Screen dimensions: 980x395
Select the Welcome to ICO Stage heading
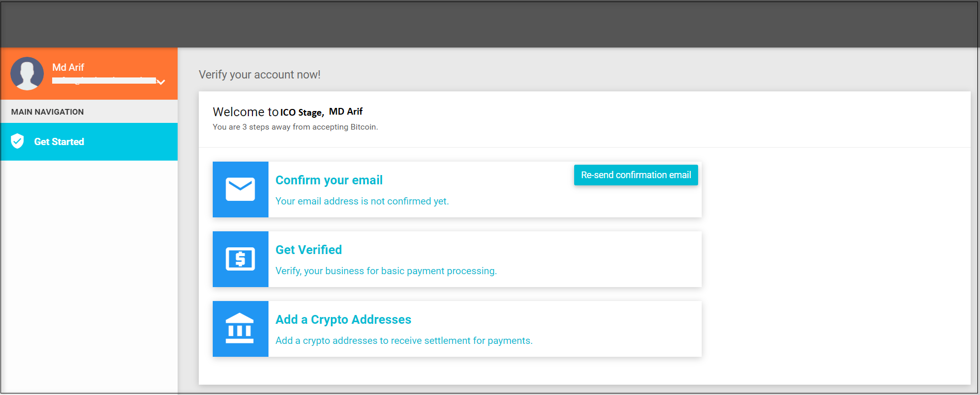(268, 112)
